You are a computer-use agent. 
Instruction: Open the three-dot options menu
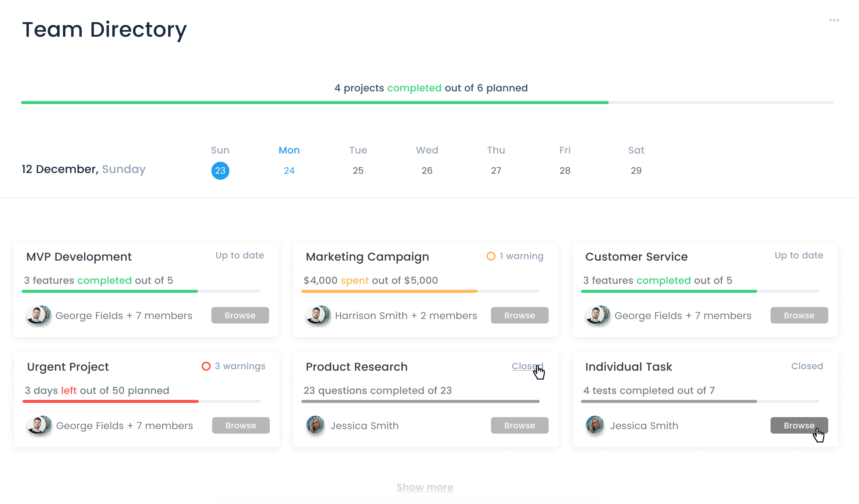tap(834, 20)
